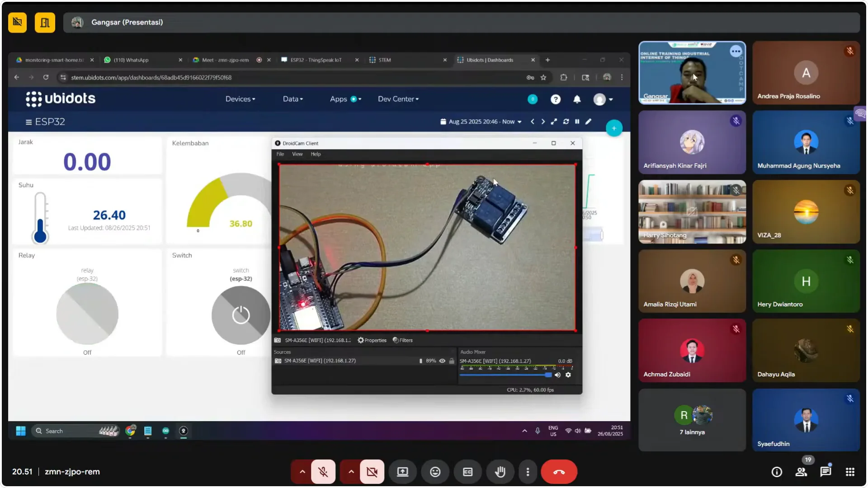Viewport: 868px width, 488px height.
Task: Add new widget with plus button
Action: point(614,128)
